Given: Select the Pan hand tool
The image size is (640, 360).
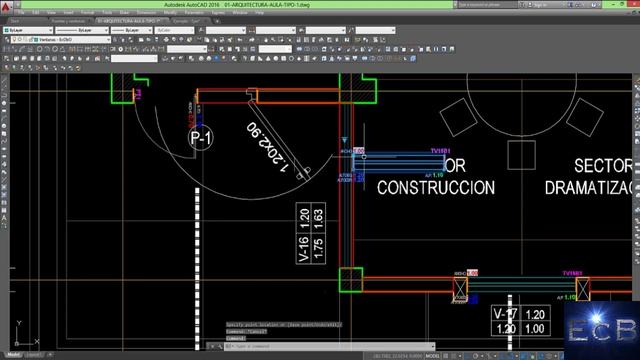Looking at the screenshot, I should (x=266, y=40).
